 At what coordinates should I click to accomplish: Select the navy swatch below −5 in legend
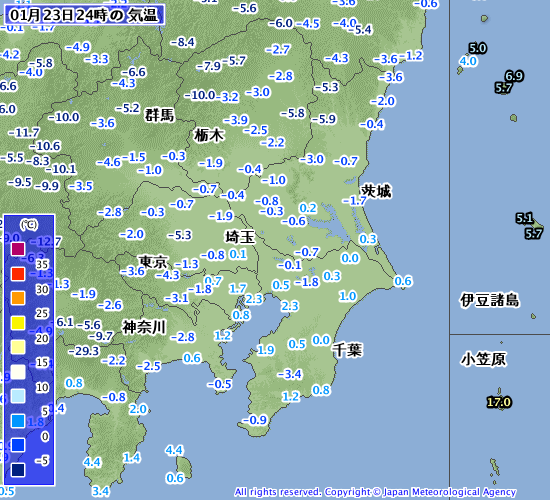tap(18, 469)
